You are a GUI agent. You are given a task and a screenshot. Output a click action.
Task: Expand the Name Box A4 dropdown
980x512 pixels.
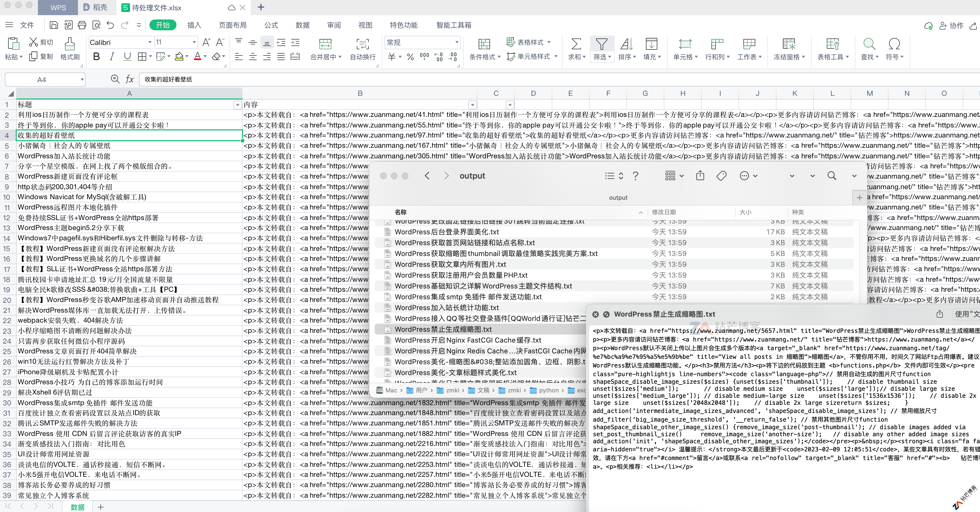coord(82,80)
